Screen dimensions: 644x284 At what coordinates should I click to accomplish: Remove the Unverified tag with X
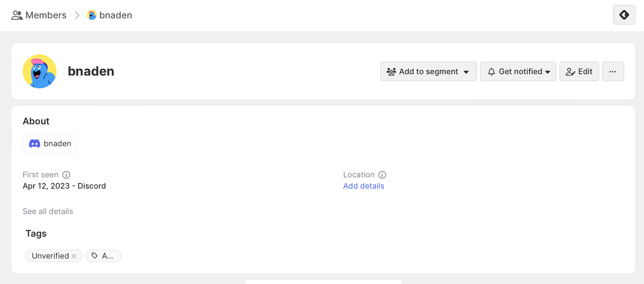point(74,256)
